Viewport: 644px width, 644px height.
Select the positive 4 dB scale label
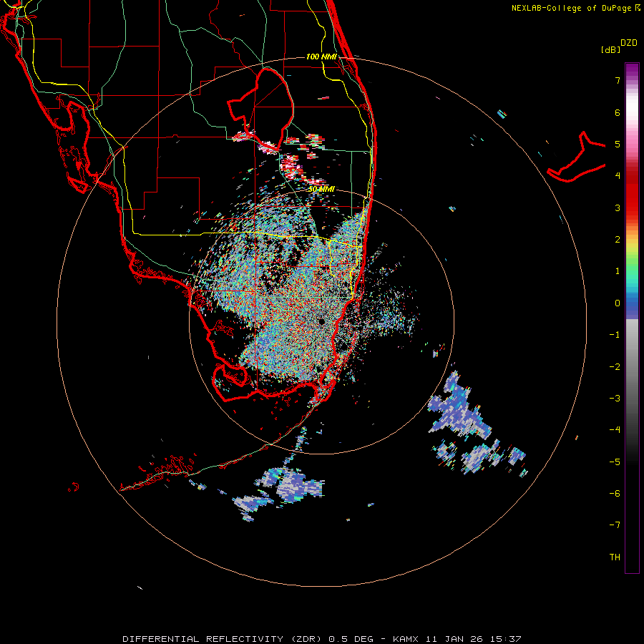point(618,176)
